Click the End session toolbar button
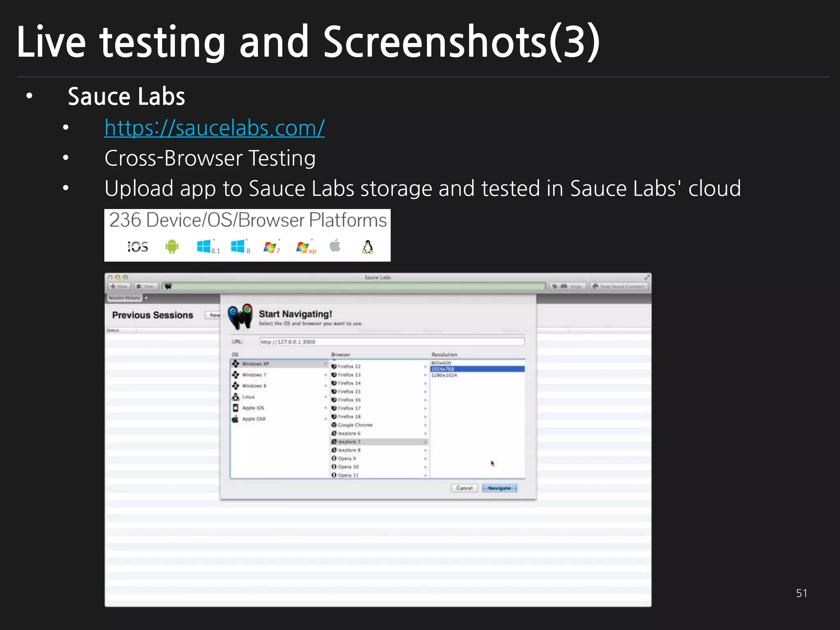 click(x=146, y=286)
